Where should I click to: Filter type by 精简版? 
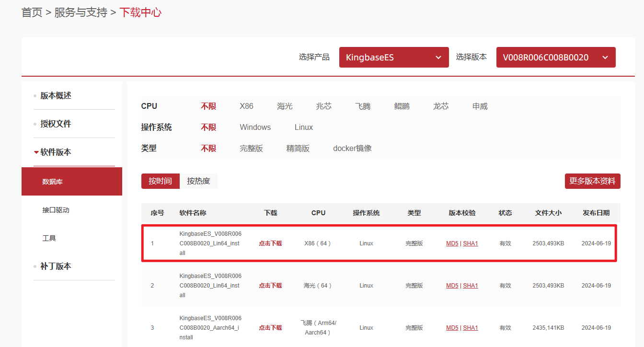298,149
